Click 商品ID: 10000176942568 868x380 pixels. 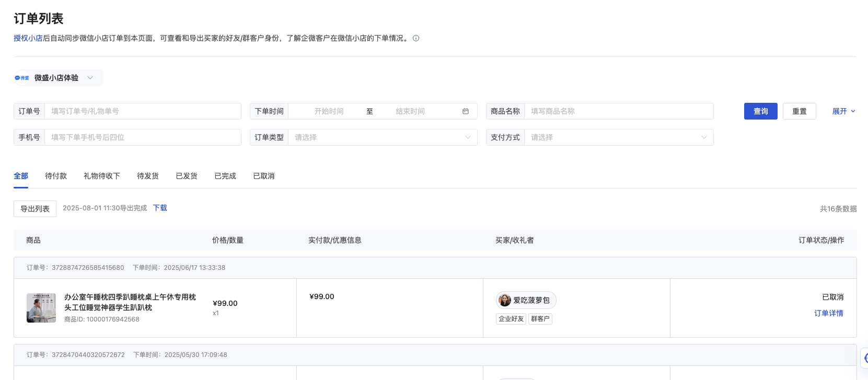[x=102, y=319]
